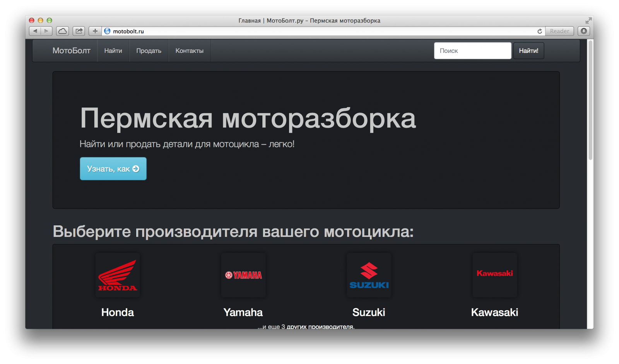Click the МотоБолт brand link
This screenshot has height=364, width=619.
72,51
